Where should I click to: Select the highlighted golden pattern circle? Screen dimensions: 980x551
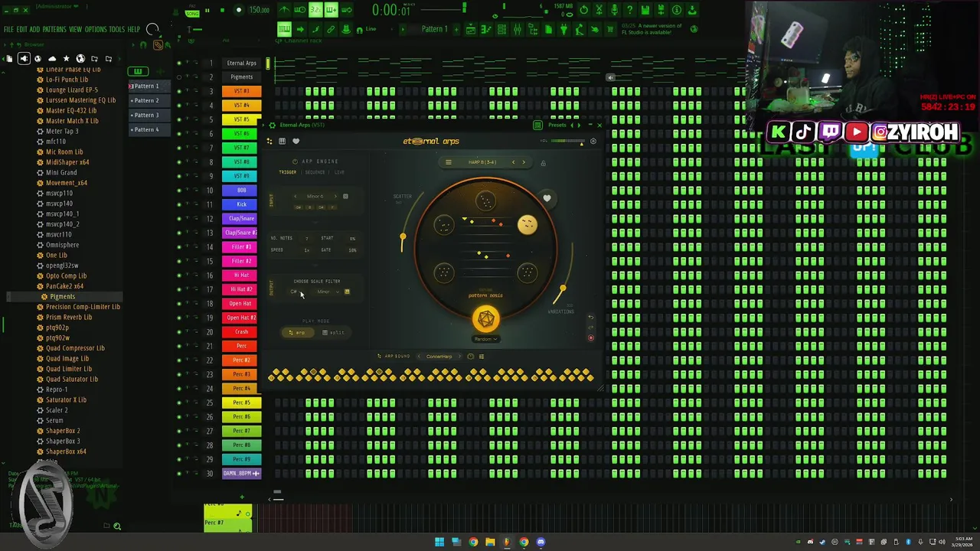(x=527, y=224)
